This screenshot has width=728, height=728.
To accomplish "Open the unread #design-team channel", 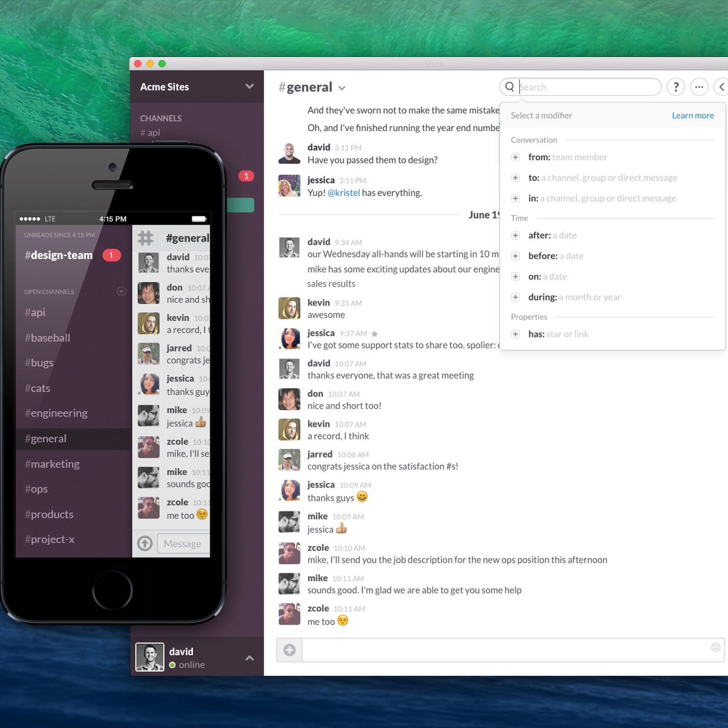I will tap(58, 255).
